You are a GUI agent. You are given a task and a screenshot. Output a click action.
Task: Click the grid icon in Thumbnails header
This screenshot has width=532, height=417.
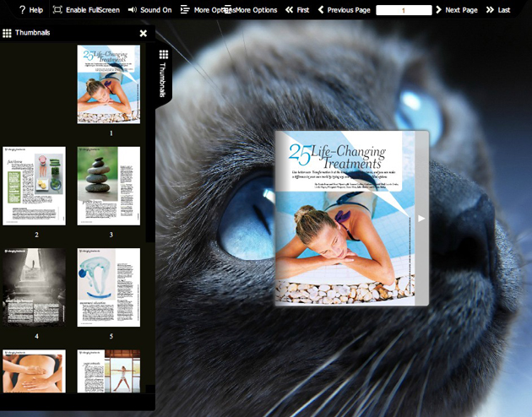[7, 33]
